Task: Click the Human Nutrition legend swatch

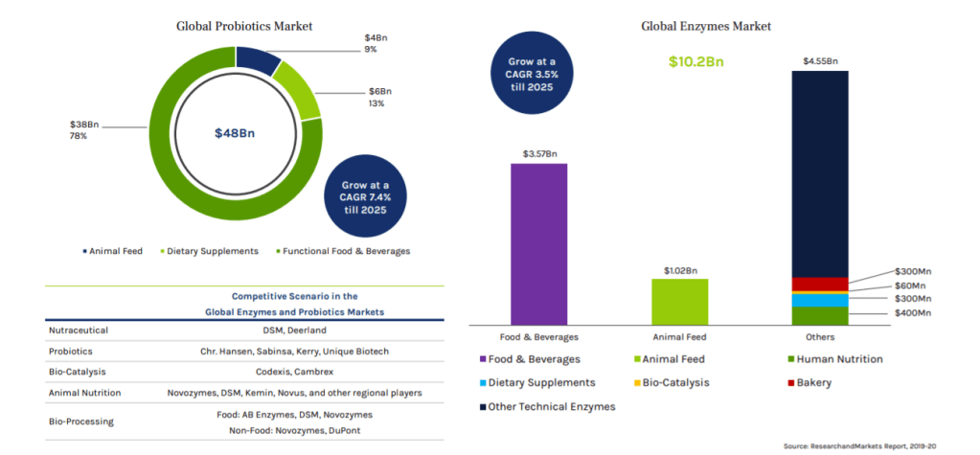Action: [791, 359]
